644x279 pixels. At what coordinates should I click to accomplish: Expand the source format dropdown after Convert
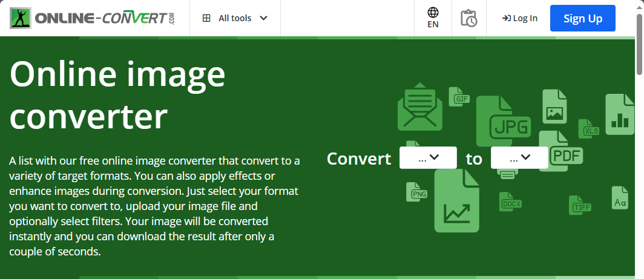click(x=428, y=158)
